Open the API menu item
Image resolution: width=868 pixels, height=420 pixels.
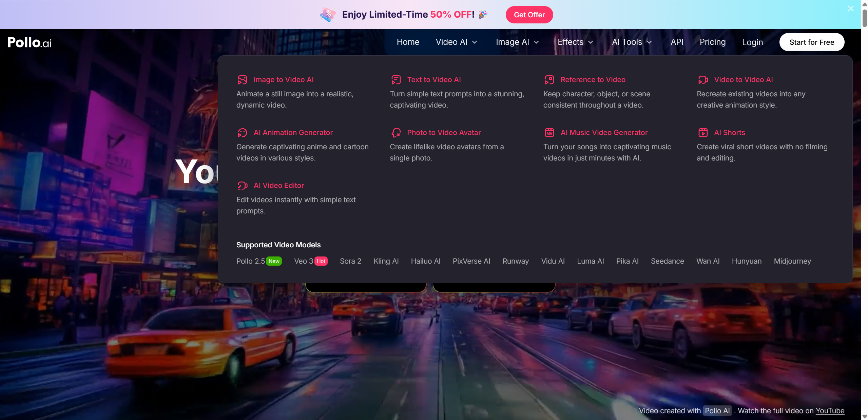coord(677,42)
